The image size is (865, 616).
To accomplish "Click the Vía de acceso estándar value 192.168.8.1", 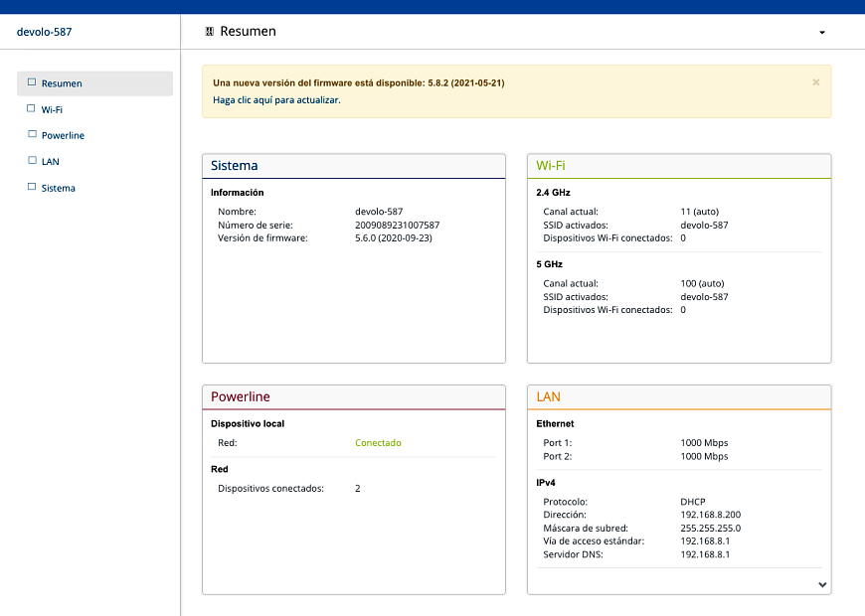I will click(705, 541).
